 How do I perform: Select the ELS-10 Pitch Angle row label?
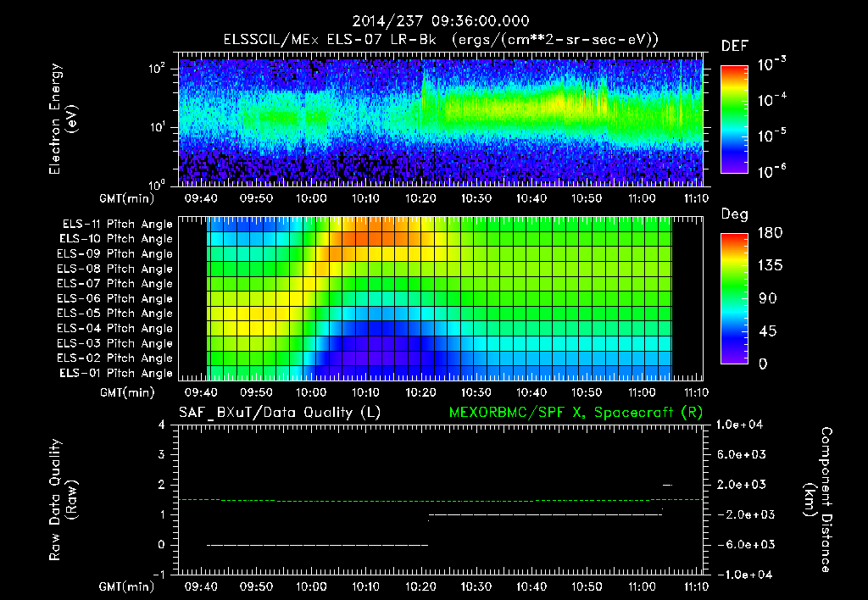(115, 239)
